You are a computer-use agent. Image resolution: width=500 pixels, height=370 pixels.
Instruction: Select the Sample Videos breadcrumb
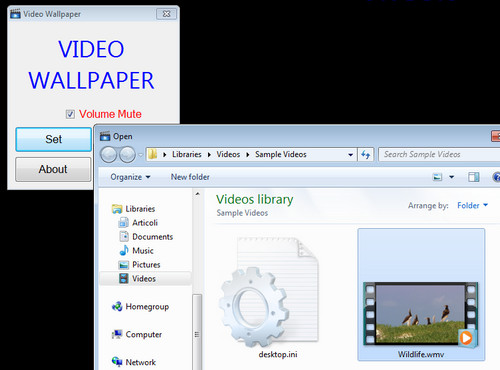coord(281,154)
